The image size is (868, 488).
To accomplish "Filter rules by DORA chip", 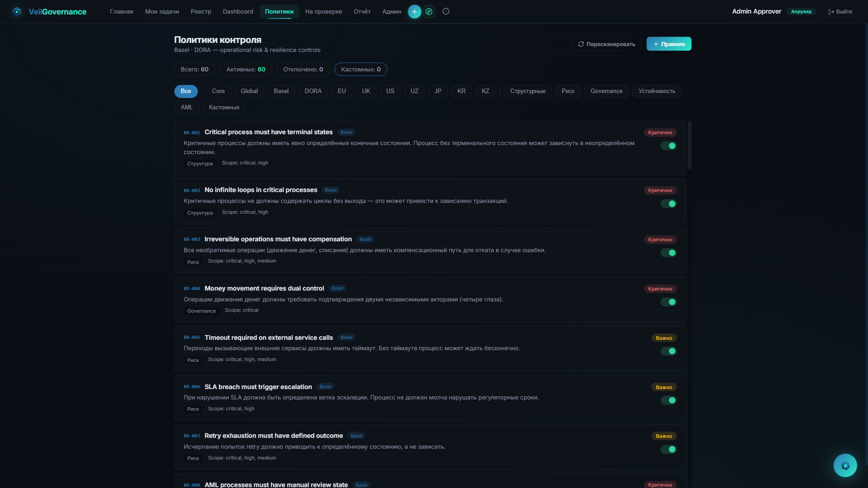I will (x=313, y=91).
